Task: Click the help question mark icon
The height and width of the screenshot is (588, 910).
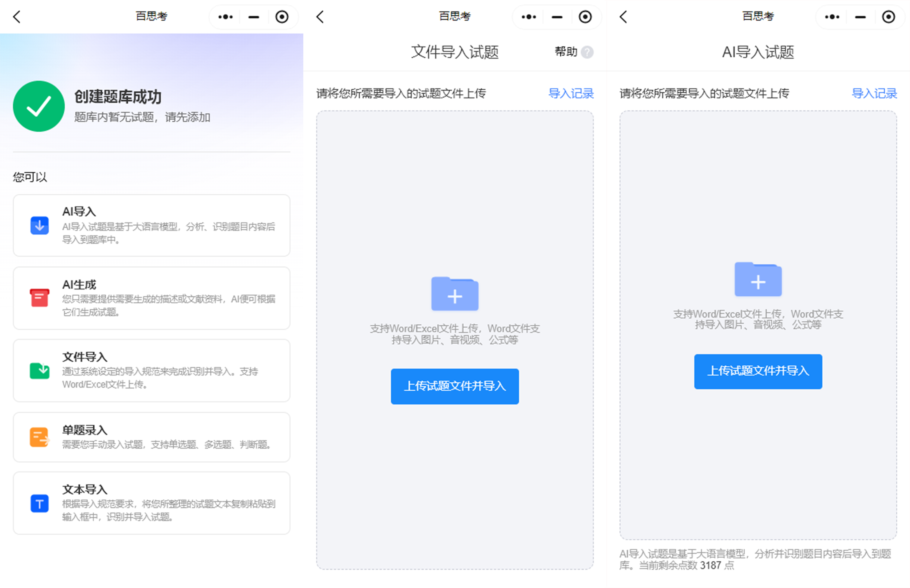Action: 587,52
